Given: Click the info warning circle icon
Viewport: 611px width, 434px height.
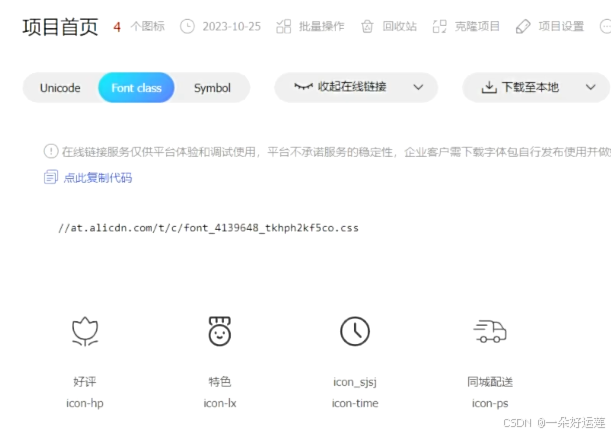Looking at the screenshot, I should (51, 151).
